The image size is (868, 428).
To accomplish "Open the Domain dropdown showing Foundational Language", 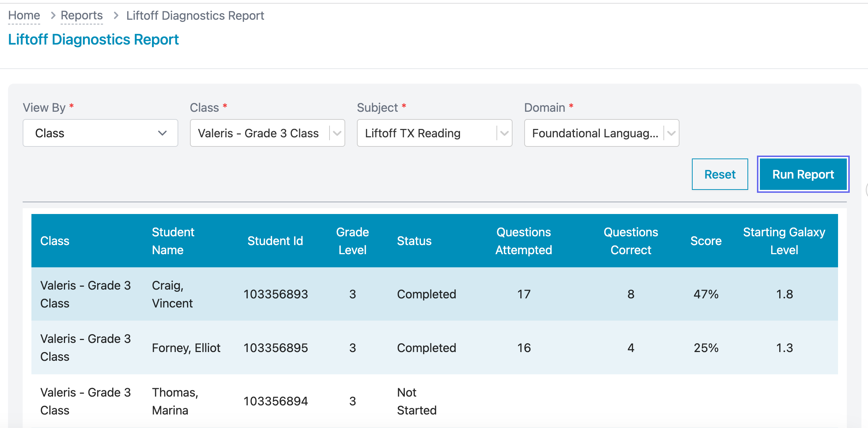I will coord(602,133).
